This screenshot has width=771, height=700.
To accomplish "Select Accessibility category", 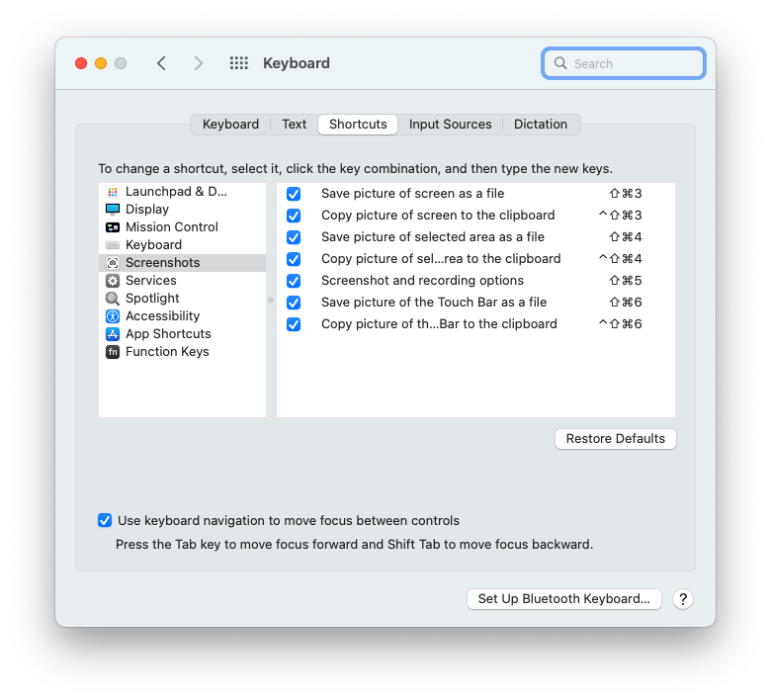I will click(x=183, y=316).
